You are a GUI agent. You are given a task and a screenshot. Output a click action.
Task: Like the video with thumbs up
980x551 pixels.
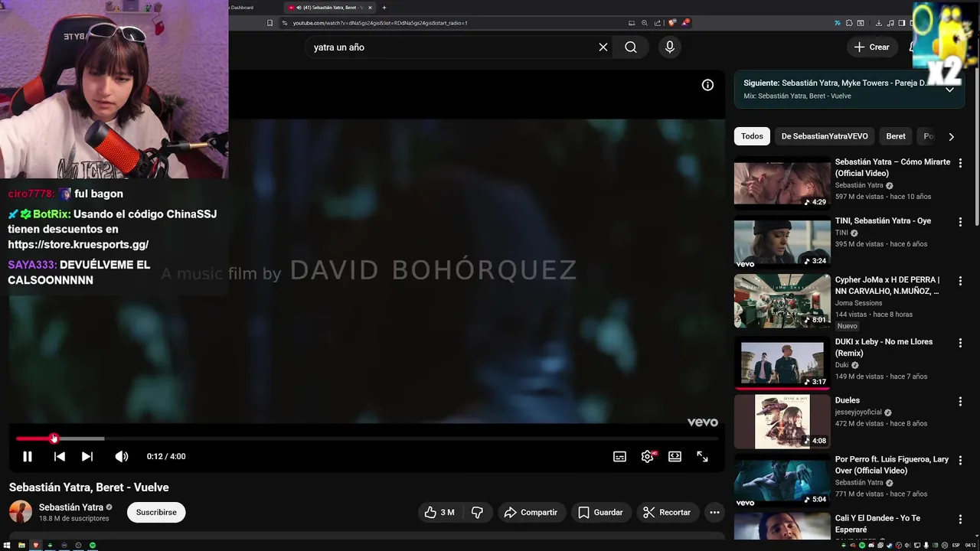[x=439, y=512]
